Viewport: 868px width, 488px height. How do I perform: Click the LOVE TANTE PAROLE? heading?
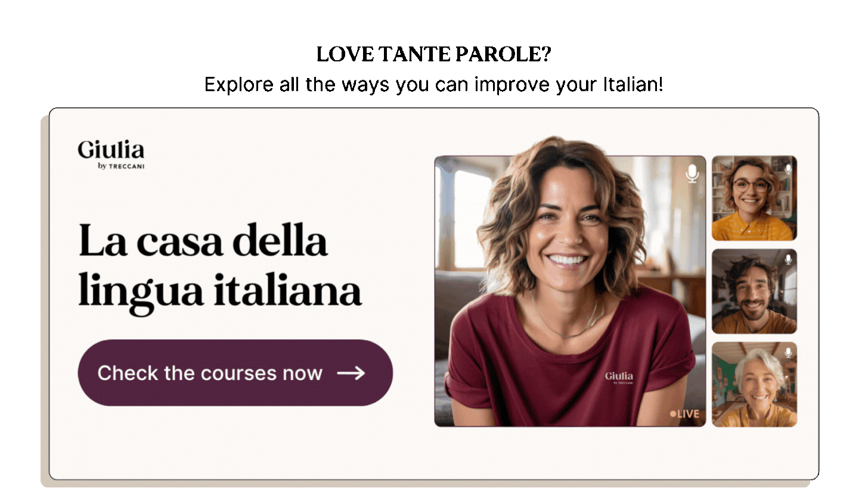click(433, 55)
